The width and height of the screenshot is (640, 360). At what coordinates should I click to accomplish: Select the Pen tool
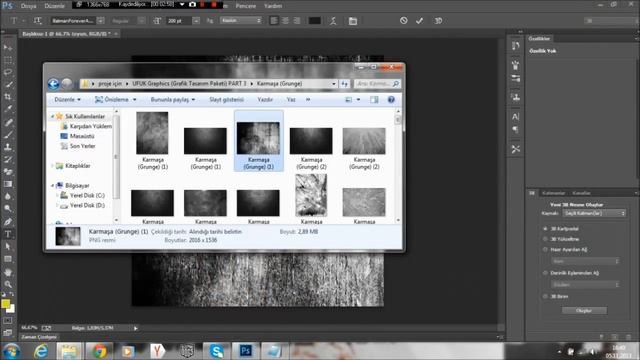tap(8, 222)
